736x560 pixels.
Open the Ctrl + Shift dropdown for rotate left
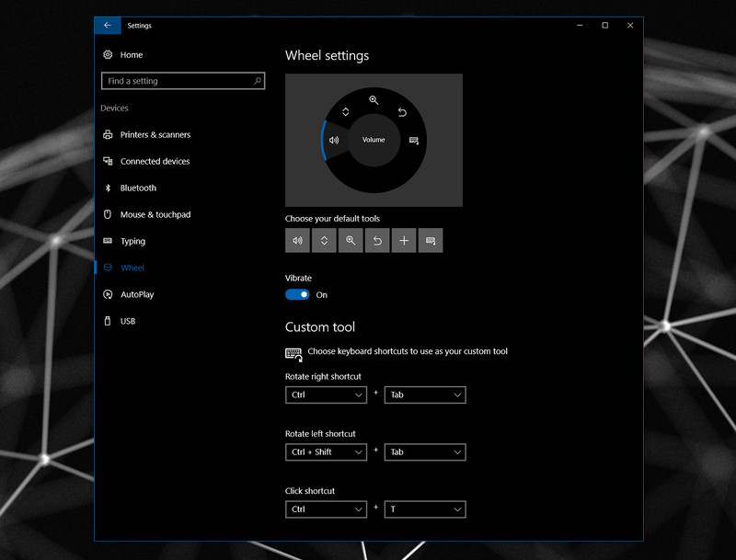pos(326,451)
